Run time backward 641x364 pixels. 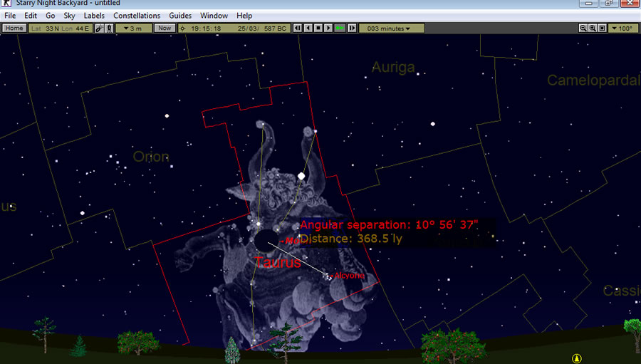pos(308,28)
